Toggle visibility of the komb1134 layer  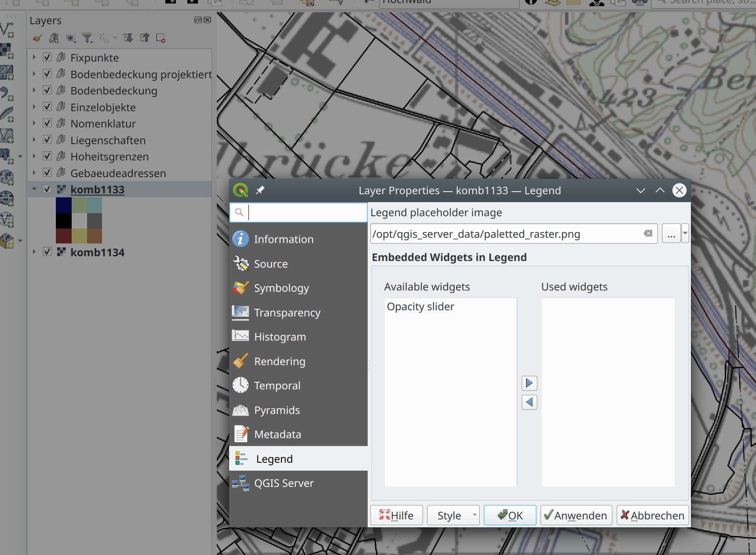coord(47,252)
